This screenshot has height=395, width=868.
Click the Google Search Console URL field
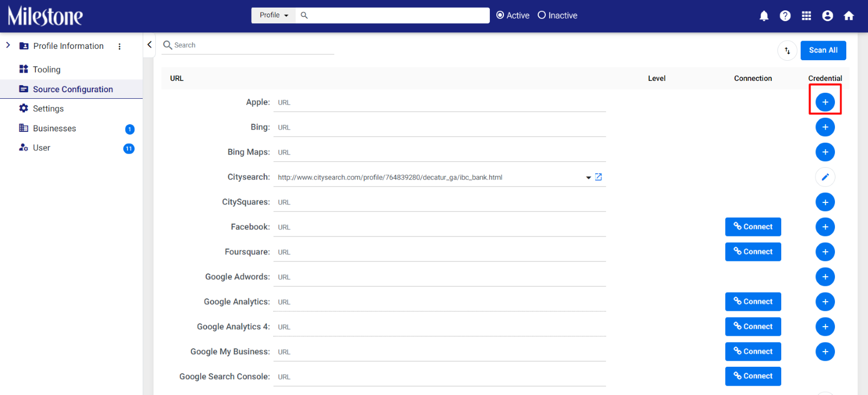coord(439,377)
